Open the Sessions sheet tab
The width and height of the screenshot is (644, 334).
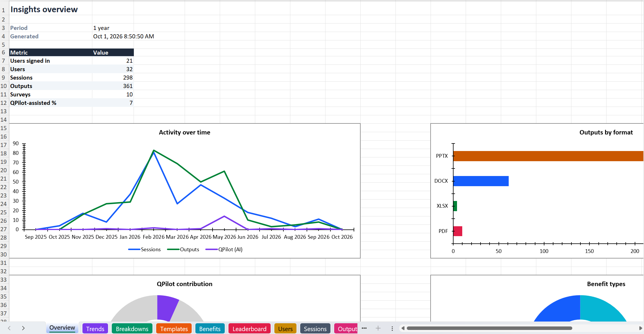pos(315,328)
